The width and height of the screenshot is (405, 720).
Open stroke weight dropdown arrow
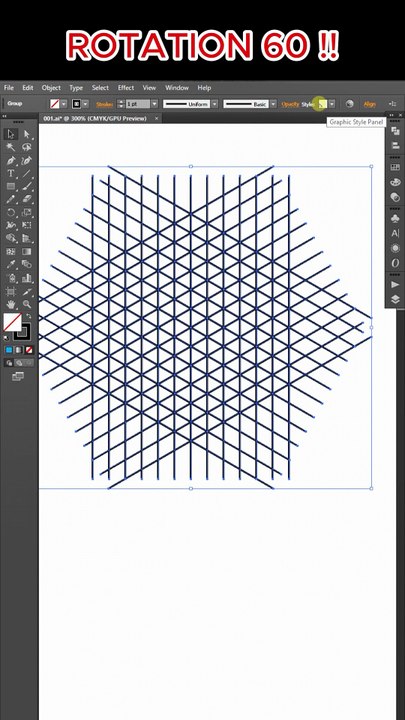click(154, 104)
